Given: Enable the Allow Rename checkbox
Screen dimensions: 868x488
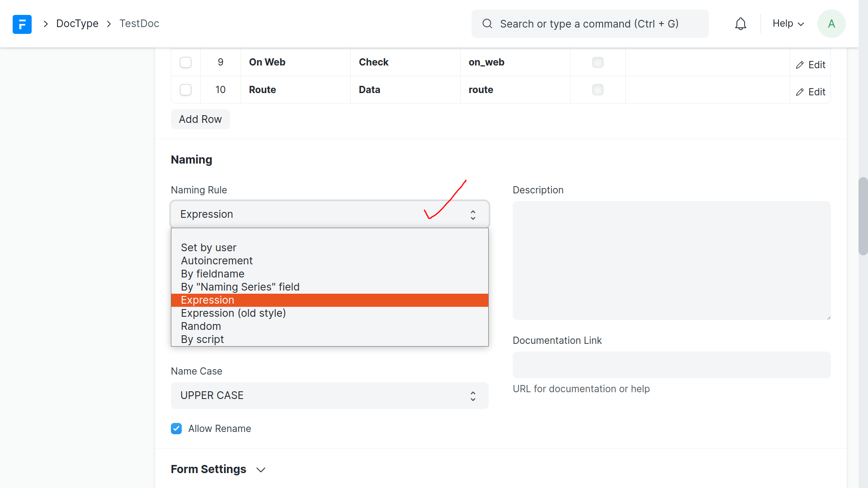Looking at the screenshot, I should pos(177,428).
